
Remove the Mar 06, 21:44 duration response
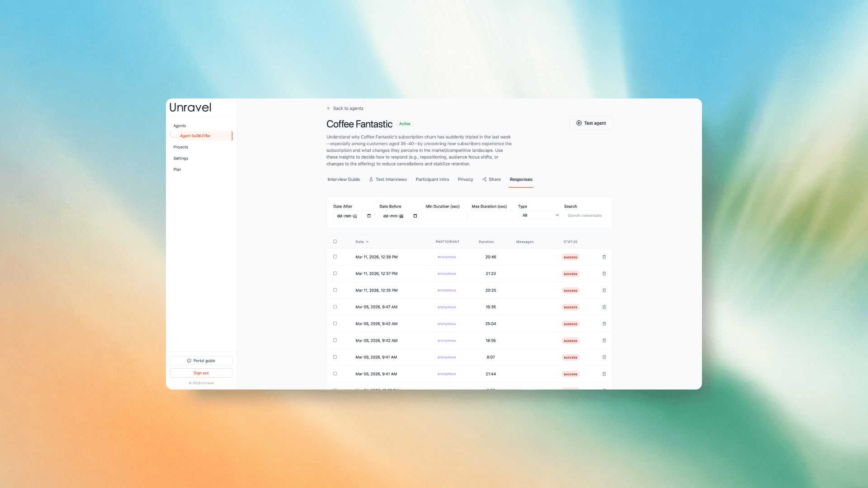604,374
